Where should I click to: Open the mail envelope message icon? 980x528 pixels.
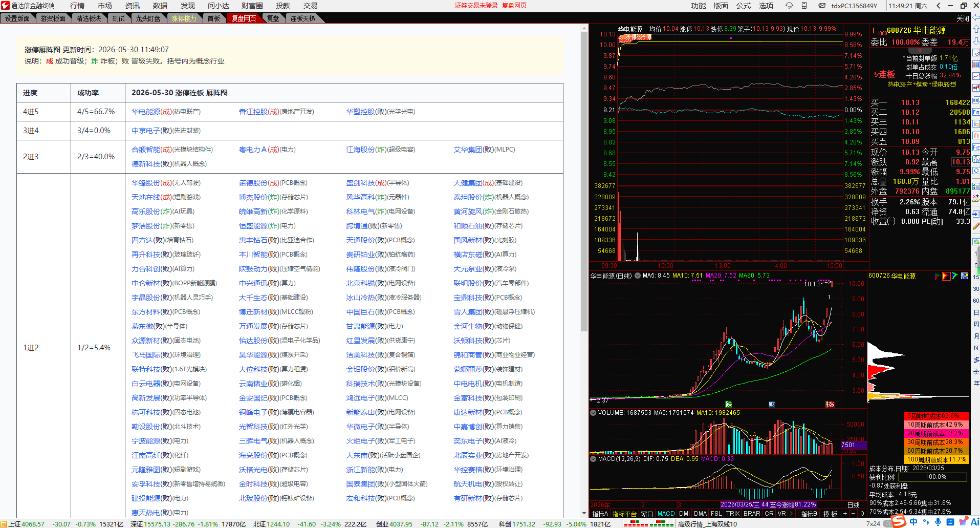tap(821, 6)
